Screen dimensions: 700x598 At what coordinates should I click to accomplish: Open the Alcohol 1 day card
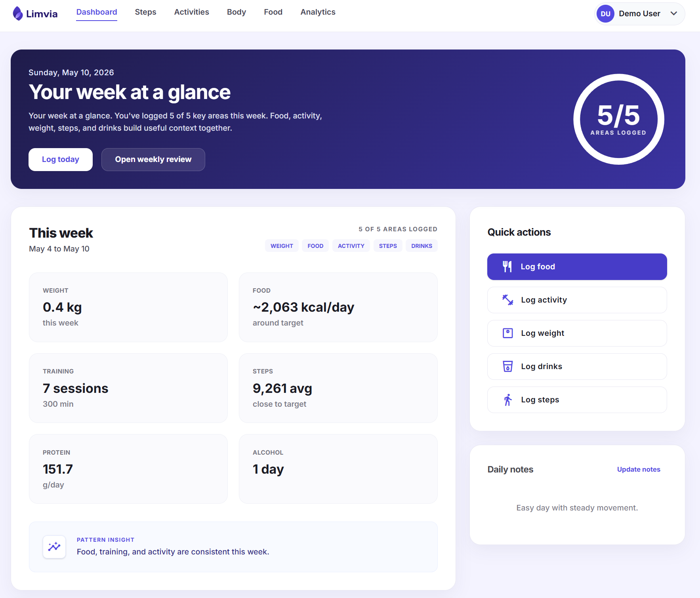pos(338,469)
